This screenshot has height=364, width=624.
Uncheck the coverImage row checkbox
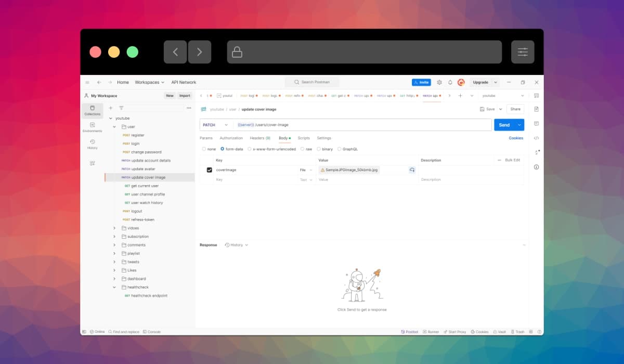[x=210, y=170]
